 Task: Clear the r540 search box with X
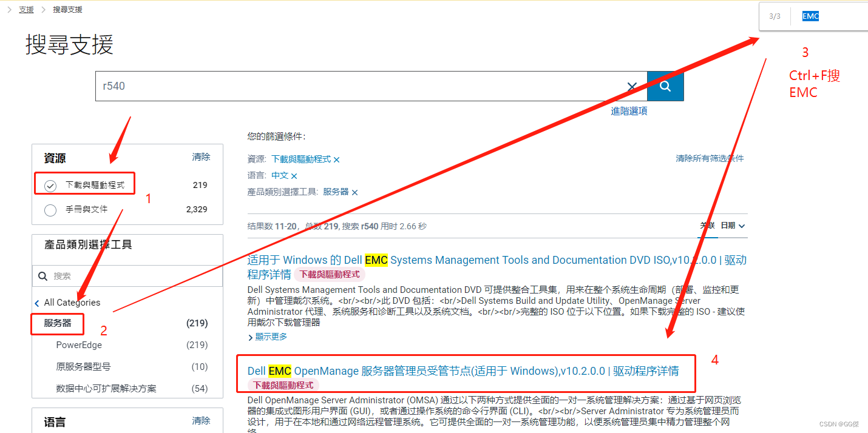(x=632, y=87)
